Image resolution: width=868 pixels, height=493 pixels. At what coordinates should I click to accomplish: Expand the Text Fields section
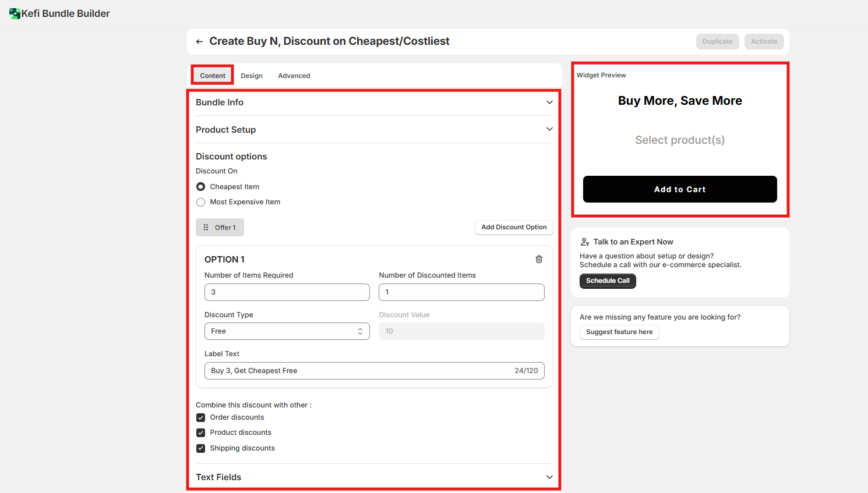[x=549, y=477]
